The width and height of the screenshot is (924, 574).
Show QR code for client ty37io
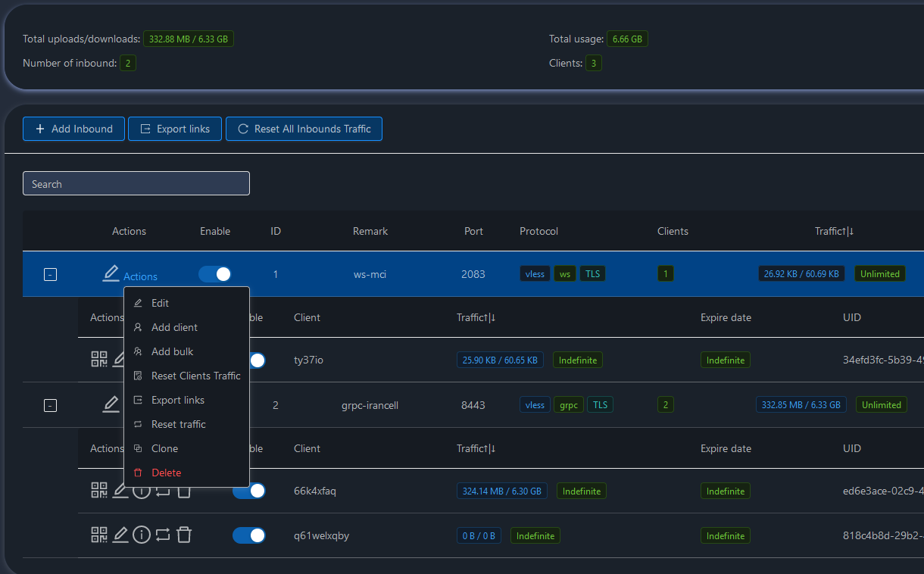pyautogui.click(x=99, y=360)
